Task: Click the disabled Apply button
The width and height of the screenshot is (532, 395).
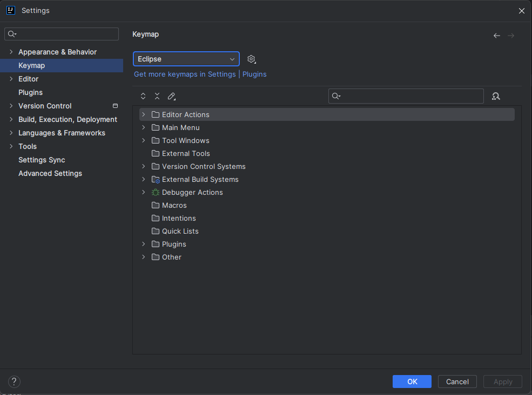Action: [x=503, y=382]
